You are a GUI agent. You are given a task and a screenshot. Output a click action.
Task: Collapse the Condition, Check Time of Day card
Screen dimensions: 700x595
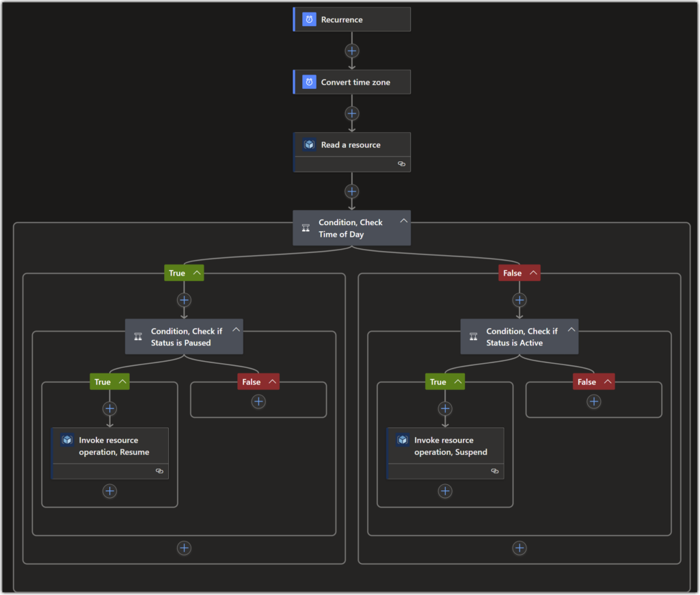[x=404, y=221]
